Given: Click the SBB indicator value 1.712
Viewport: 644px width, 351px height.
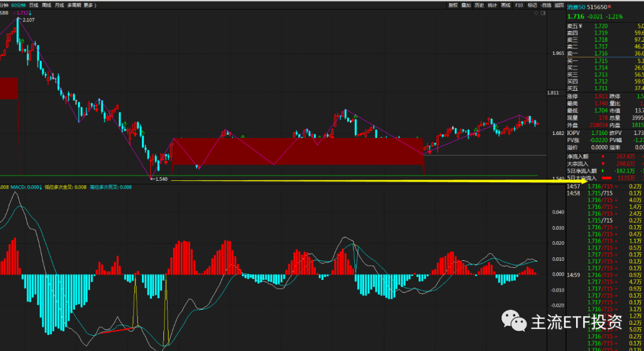Looking at the screenshot, I should coord(23,13).
